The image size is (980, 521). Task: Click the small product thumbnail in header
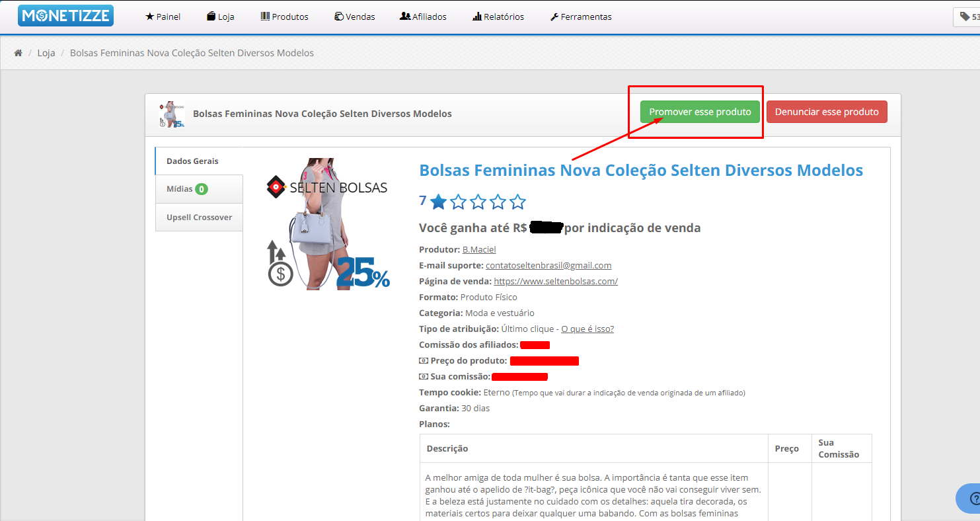(172, 114)
